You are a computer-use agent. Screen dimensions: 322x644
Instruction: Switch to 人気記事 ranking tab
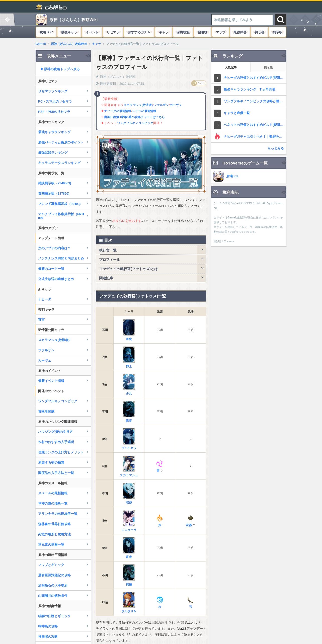tap(231, 67)
